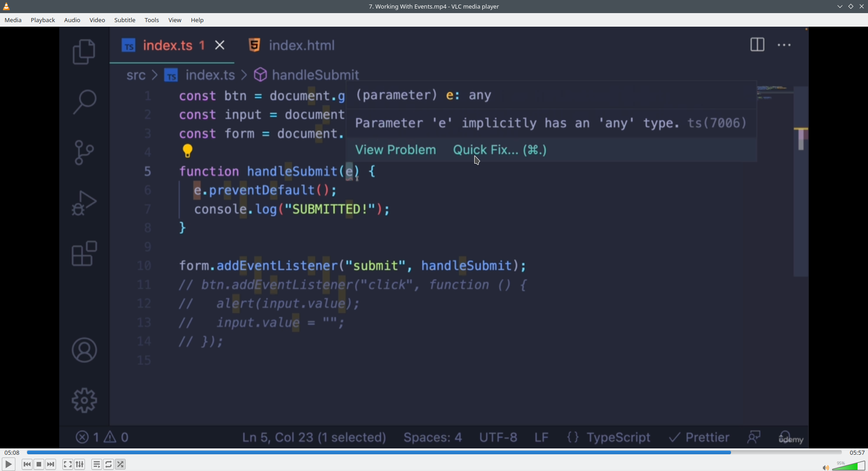Click the Spaces: 4 indentation indicator

433,438
